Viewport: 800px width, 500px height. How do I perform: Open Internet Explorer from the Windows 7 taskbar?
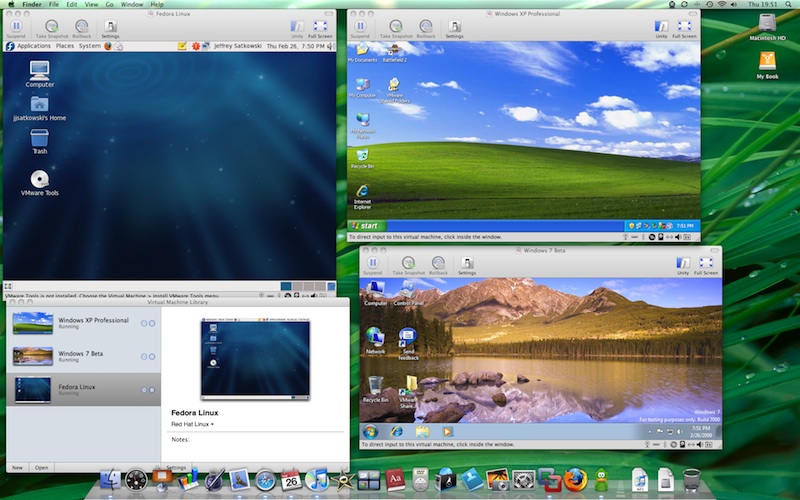[x=396, y=432]
